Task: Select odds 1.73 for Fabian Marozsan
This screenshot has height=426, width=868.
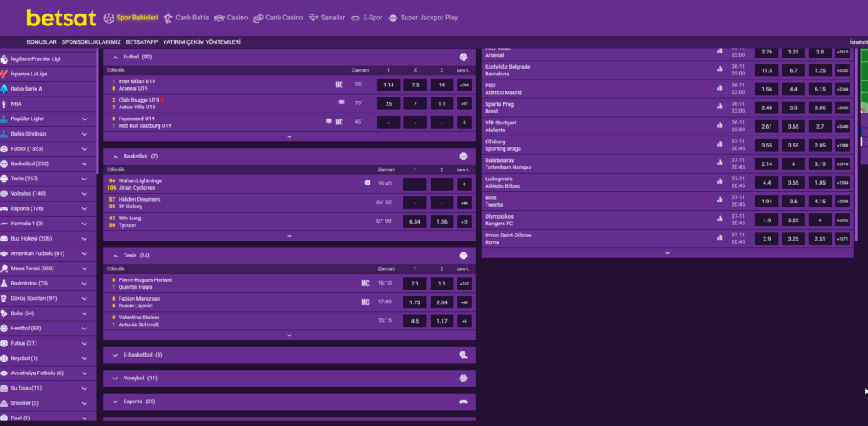Action: coord(415,302)
